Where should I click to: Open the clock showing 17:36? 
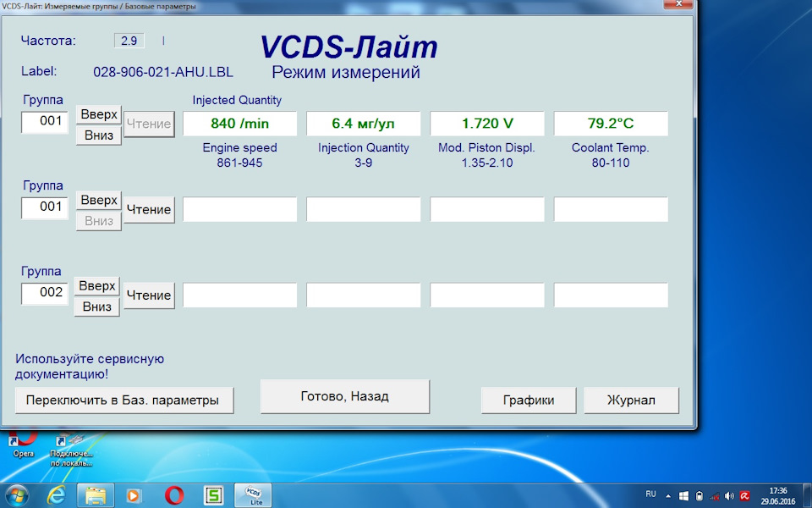778,496
